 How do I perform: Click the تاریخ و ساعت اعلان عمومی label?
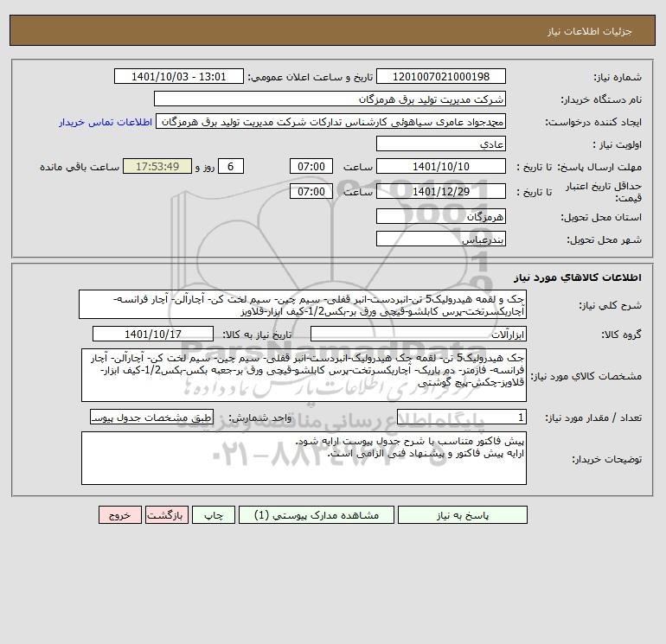[310, 77]
